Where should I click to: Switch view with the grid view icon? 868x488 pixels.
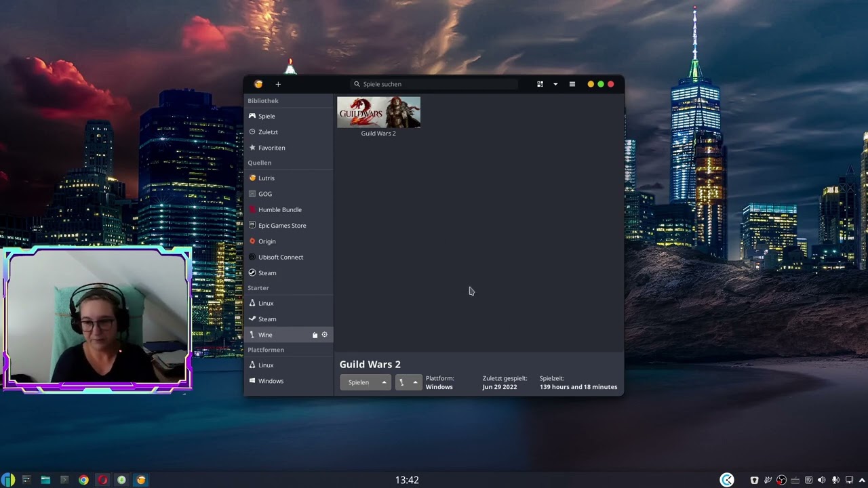click(540, 84)
